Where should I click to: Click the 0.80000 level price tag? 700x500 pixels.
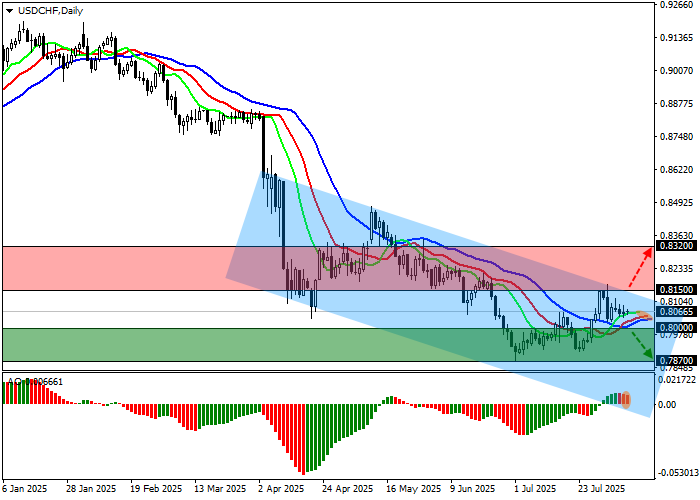pos(677,327)
